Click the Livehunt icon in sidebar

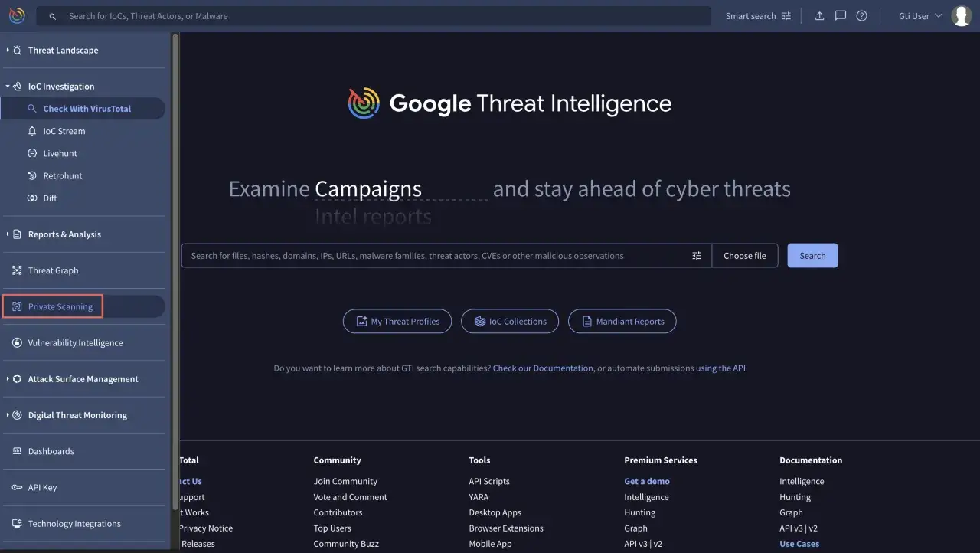[32, 153]
